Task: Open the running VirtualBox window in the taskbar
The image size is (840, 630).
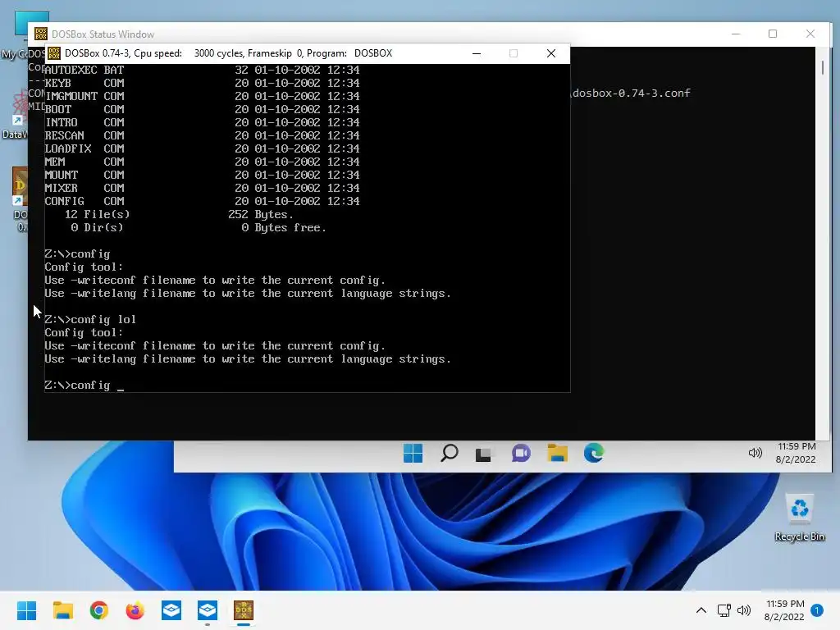Action: pos(208,610)
